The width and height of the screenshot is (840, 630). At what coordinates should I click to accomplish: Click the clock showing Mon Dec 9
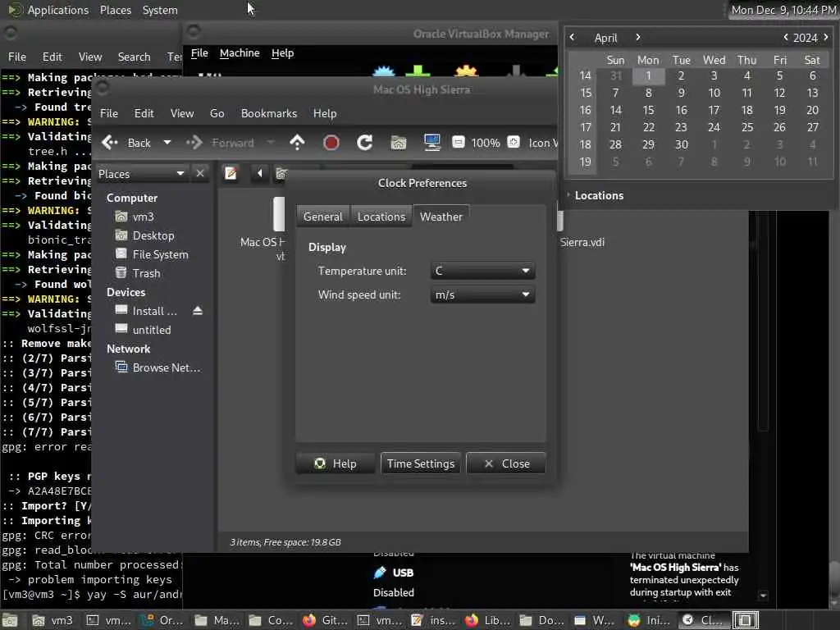[x=783, y=10]
